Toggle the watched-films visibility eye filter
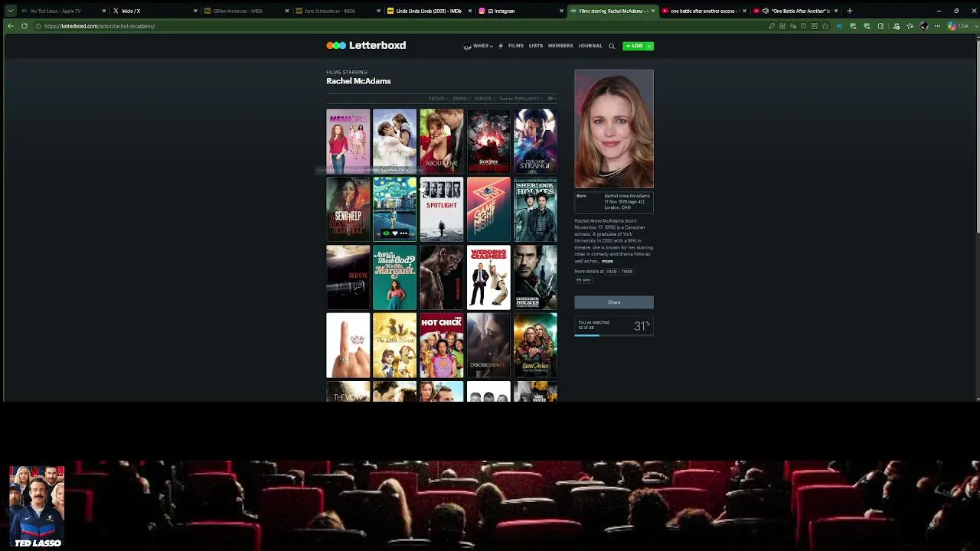 [x=550, y=99]
